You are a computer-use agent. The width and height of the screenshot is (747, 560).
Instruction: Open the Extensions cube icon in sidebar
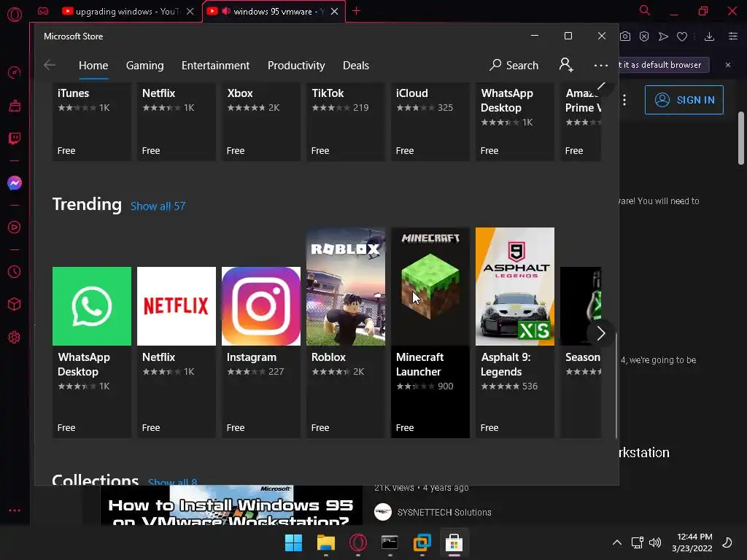(x=15, y=304)
